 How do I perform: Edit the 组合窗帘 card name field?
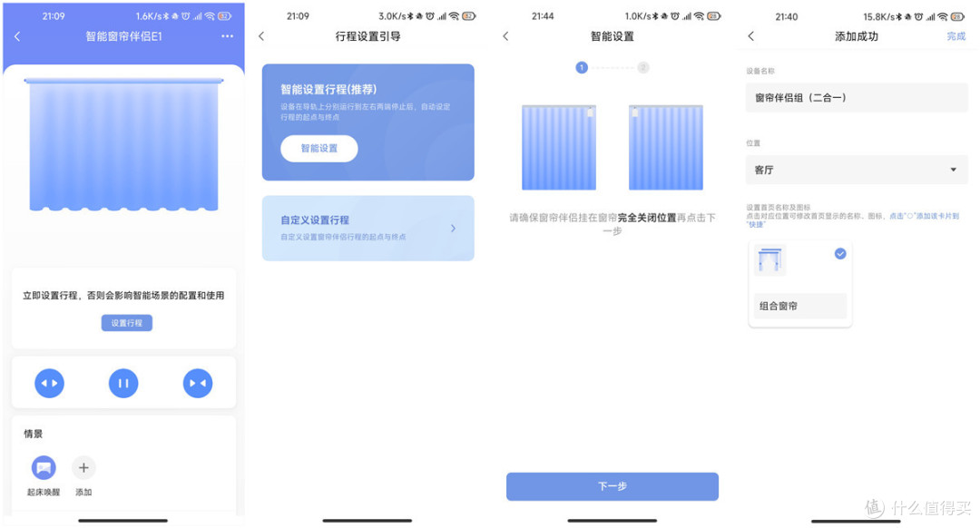point(800,306)
